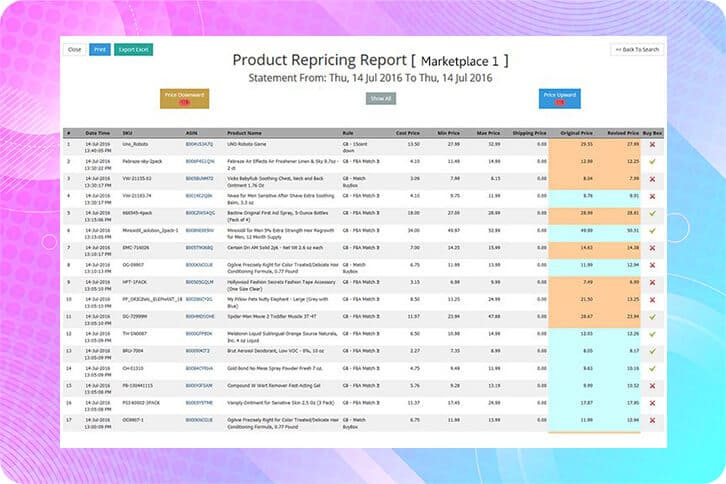Click the Shipping Price column header
The image size is (726, 484).
(x=529, y=133)
